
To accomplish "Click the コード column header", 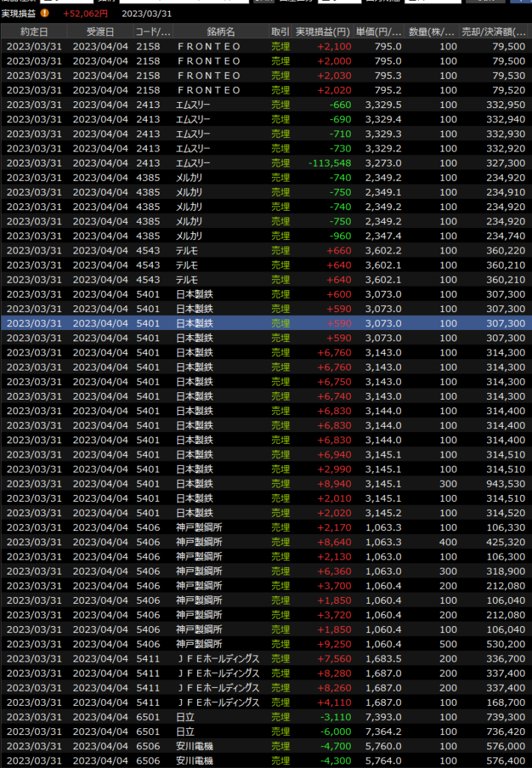I will coord(152,31).
